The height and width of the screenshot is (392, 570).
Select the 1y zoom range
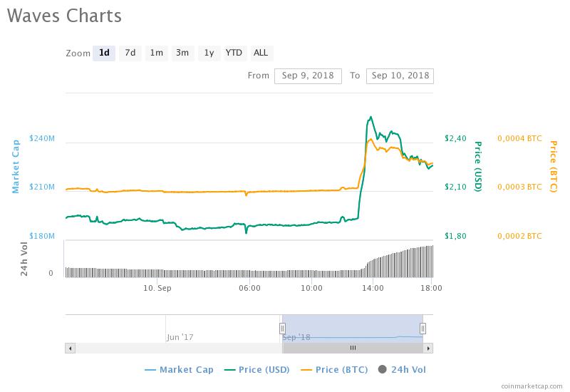208,53
